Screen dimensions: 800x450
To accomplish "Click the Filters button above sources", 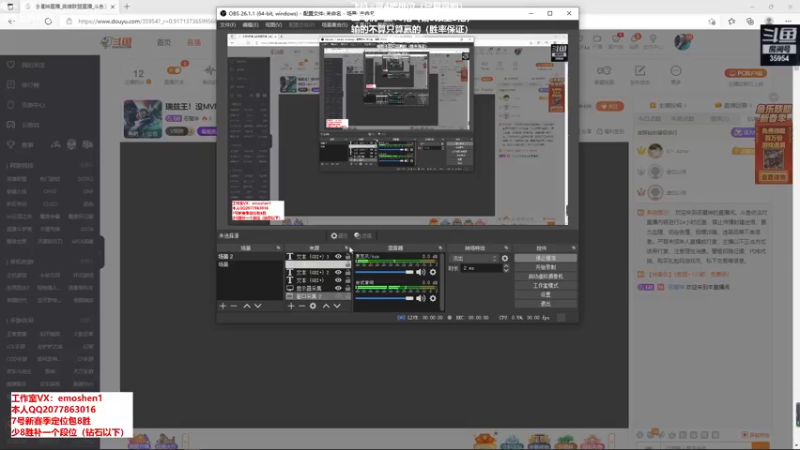I will [x=363, y=236].
